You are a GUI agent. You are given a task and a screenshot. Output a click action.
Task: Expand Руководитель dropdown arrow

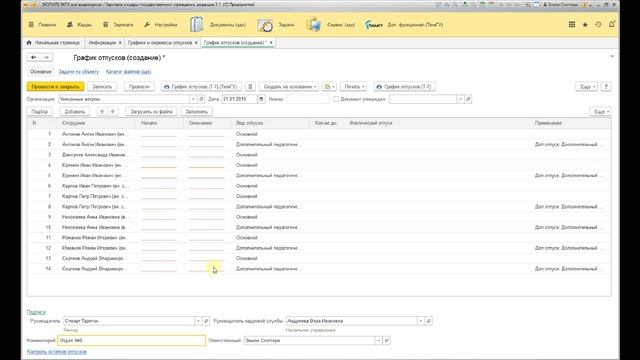click(198, 321)
